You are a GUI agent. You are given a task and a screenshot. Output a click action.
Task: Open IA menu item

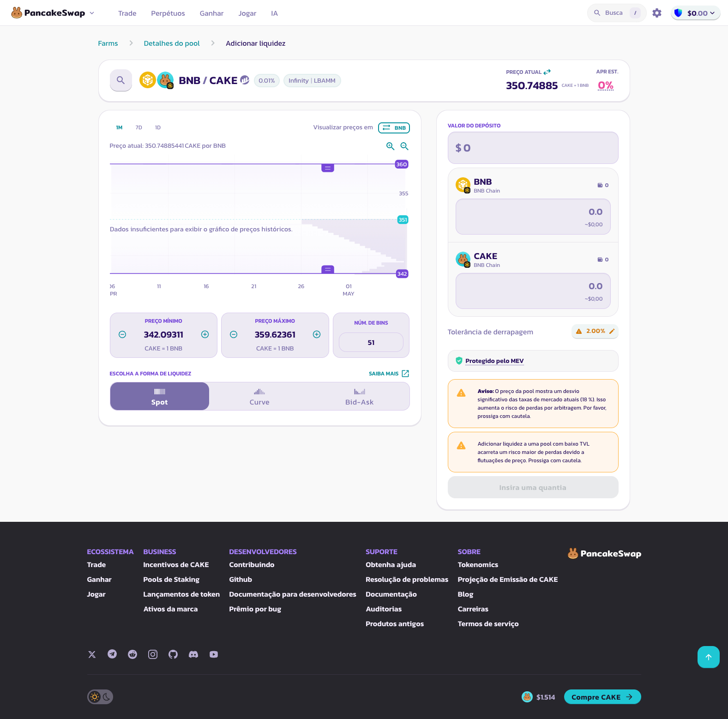tap(274, 13)
